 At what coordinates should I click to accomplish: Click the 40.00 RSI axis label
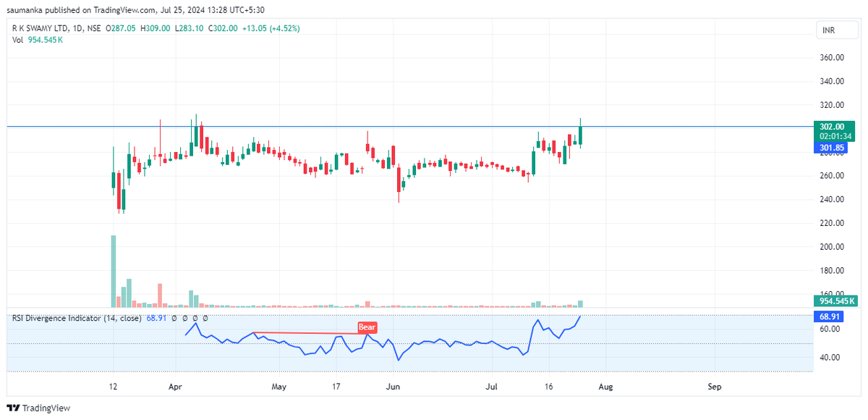tap(830, 358)
